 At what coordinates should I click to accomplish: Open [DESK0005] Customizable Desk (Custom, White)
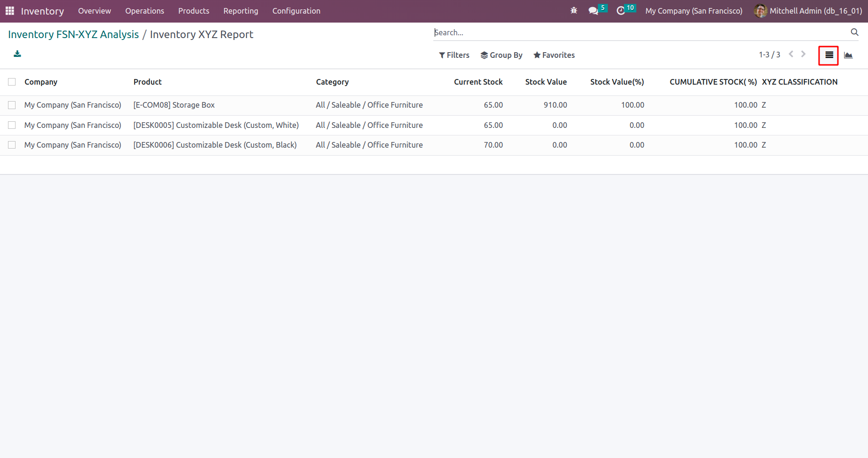click(216, 125)
